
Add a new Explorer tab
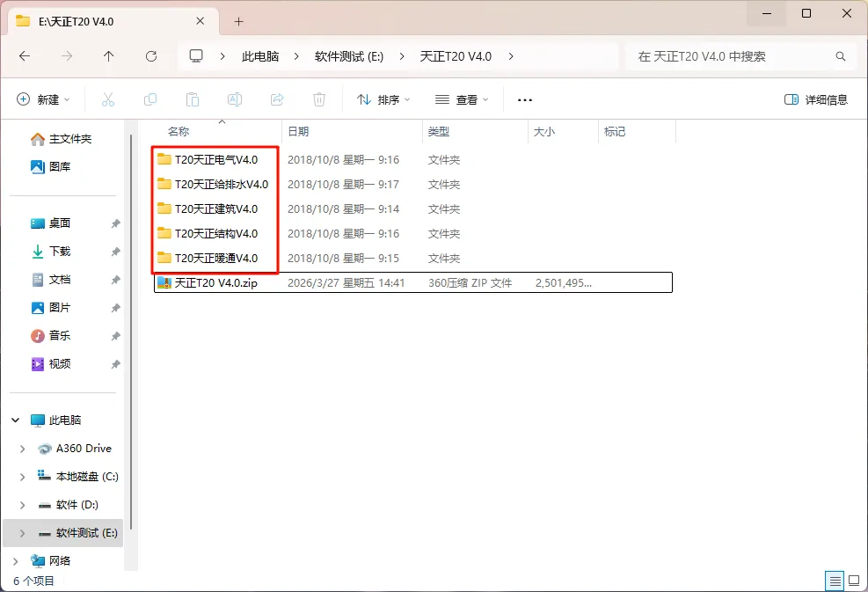(x=238, y=22)
